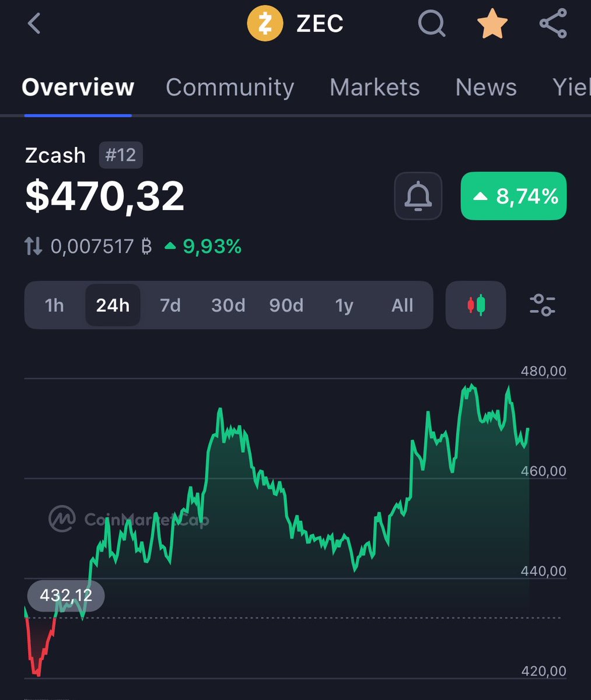Tap the 0,007517 BTC price value
Viewport: 591px width, 700px height.
pyautogui.click(x=102, y=247)
